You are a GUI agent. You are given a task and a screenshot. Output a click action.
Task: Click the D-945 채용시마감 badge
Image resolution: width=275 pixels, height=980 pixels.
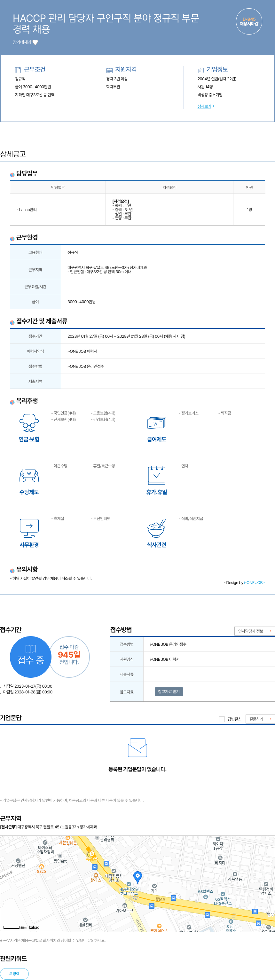(x=249, y=21)
